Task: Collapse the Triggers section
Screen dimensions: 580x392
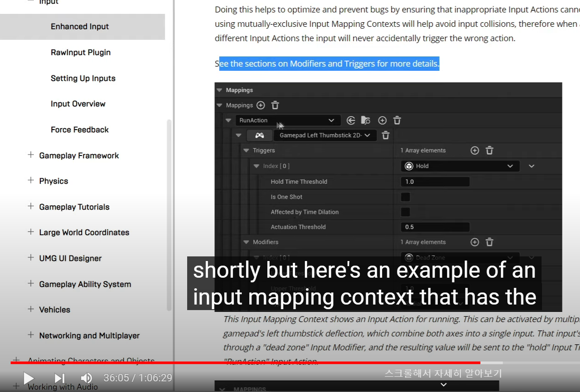Action: (x=246, y=150)
